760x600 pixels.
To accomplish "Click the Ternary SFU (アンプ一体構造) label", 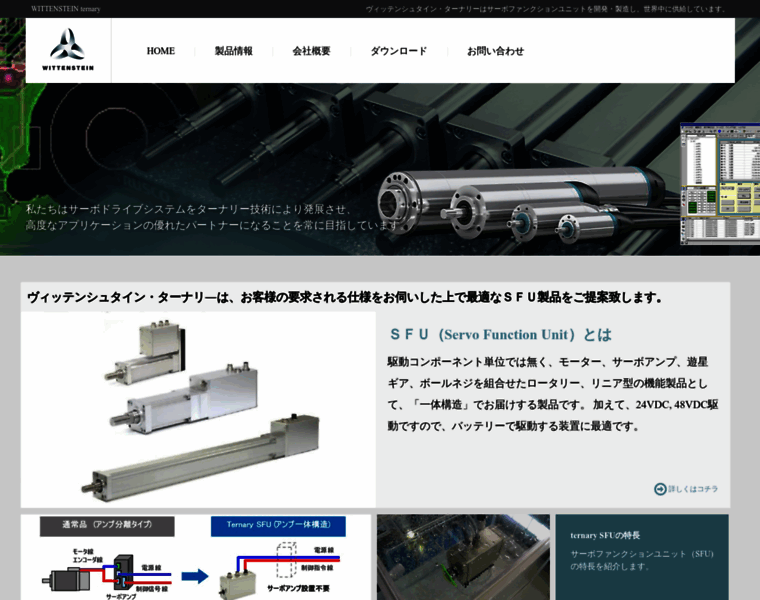I will click(278, 525).
